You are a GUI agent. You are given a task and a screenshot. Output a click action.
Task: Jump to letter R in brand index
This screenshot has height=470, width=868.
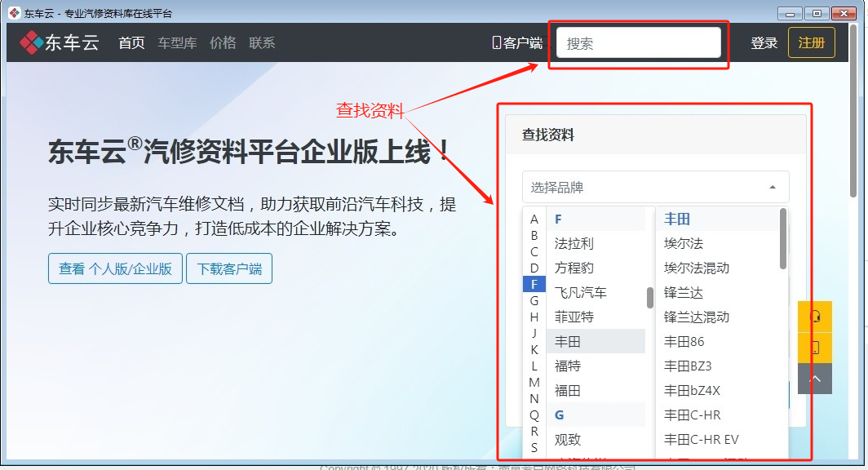534,431
